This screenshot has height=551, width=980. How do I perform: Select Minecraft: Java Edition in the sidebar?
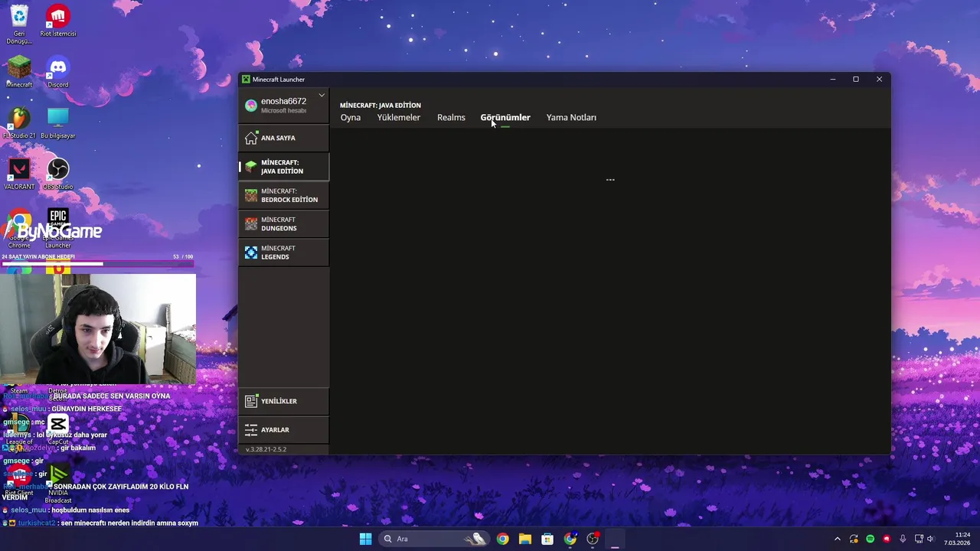(x=283, y=167)
